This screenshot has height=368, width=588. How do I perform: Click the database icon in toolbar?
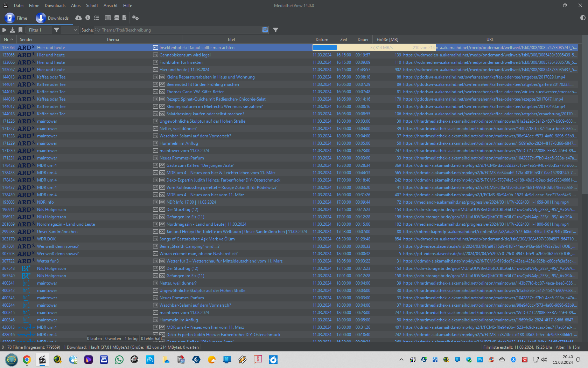(x=117, y=18)
